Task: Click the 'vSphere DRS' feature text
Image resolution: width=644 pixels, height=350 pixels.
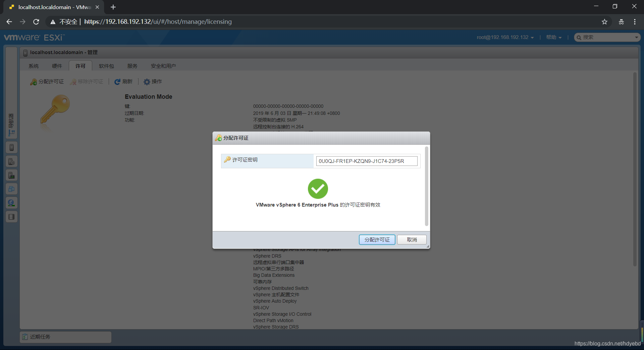Action: [267, 256]
